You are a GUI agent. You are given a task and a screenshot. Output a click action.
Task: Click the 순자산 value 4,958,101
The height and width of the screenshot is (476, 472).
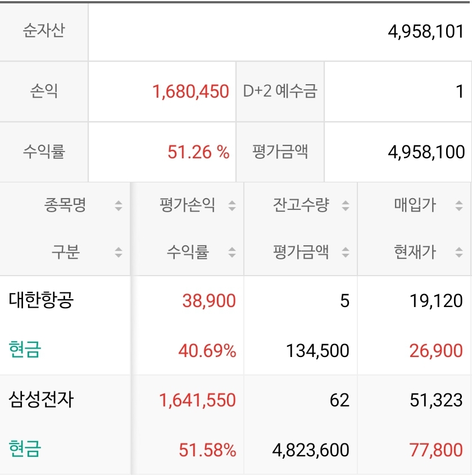(x=426, y=31)
